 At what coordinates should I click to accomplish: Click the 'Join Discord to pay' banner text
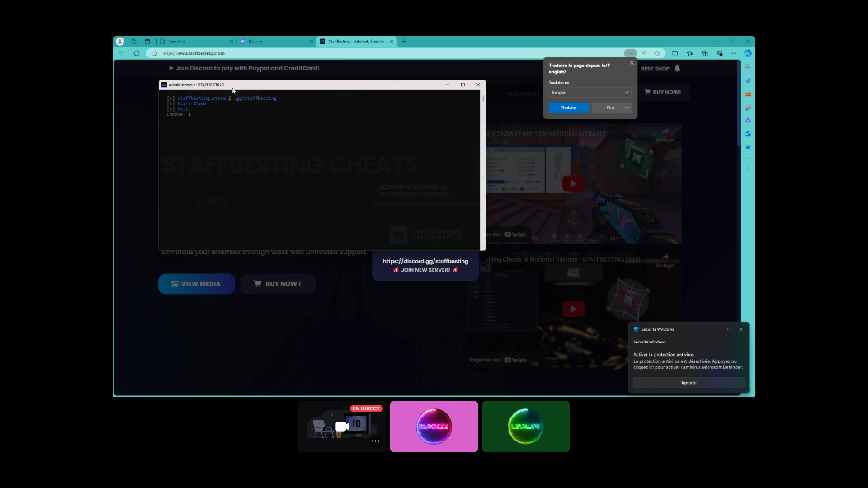[x=244, y=68]
